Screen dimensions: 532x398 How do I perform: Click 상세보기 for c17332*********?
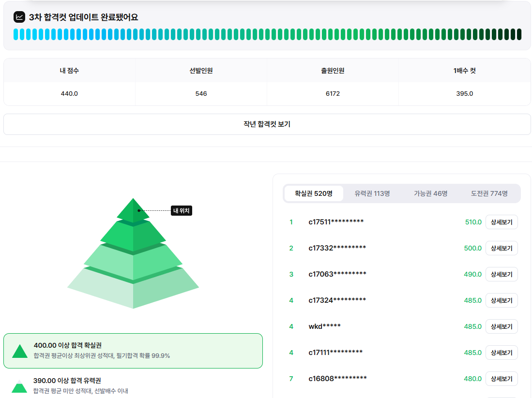(x=502, y=248)
